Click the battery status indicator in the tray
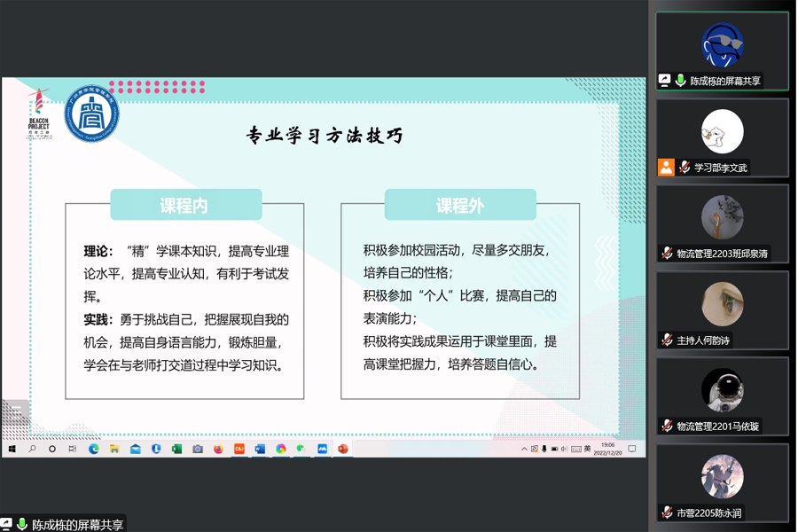This screenshot has height=532, width=798. [x=553, y=449]
